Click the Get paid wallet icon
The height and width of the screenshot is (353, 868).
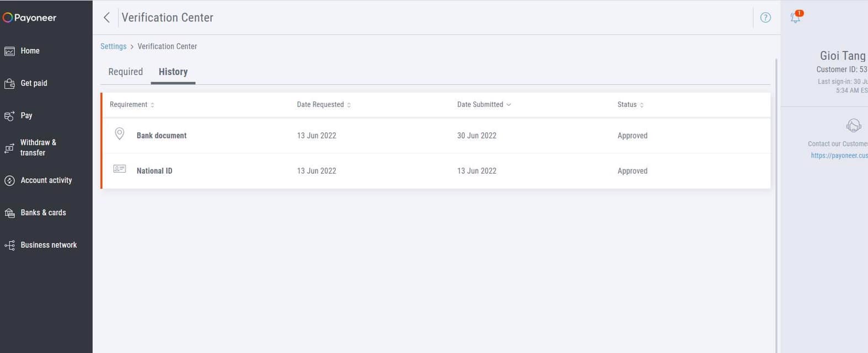tap(10, 84)
